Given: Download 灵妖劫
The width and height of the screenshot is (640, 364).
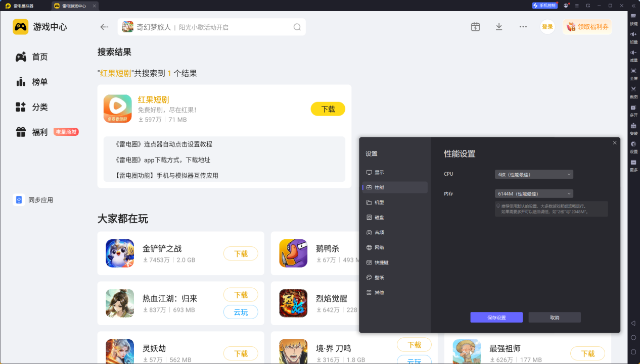Looking at the screenshot, I should pos(241,353).
